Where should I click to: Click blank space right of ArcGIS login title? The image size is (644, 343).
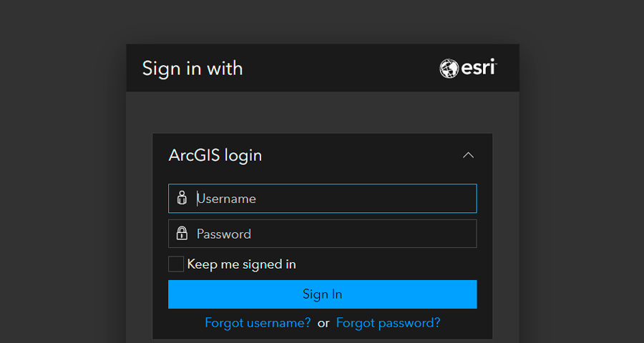pyautogui.click(x=361, y=156)
